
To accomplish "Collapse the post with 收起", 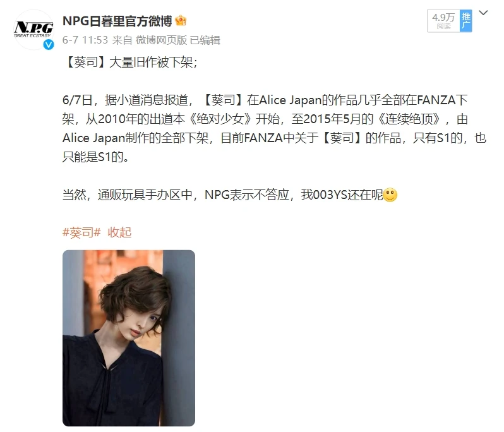I will [119, 232].
